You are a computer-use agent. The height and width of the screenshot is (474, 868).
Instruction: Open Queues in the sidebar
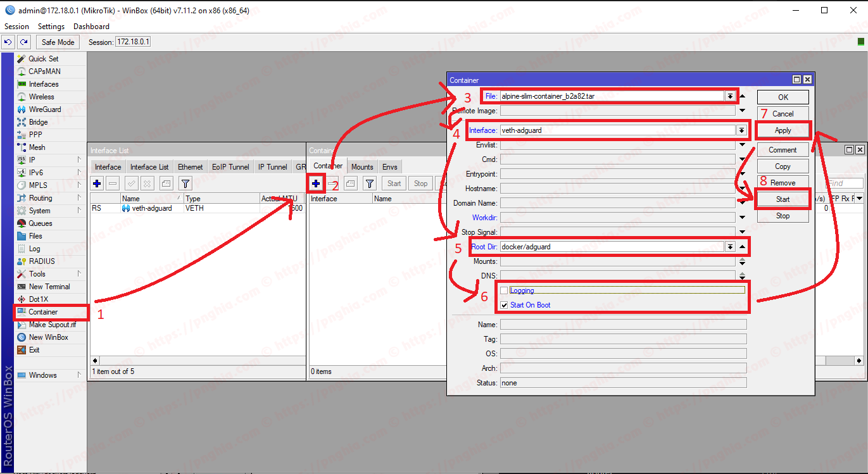[x=40, y=223]
